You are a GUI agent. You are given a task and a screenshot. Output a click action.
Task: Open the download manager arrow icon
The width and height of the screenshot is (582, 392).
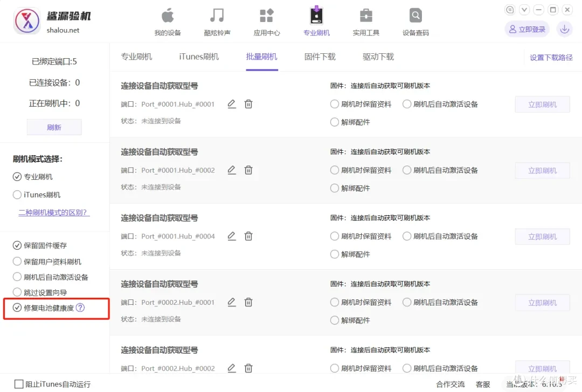coord(564,29)
